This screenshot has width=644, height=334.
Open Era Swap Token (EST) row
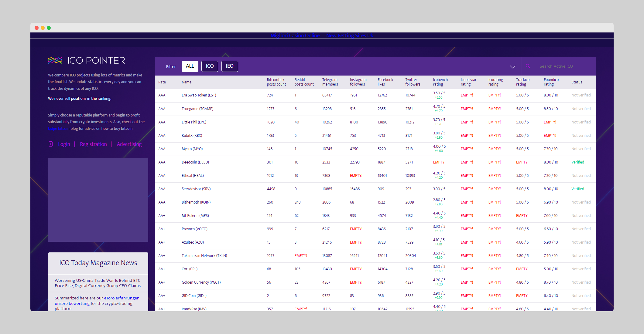click(x=199, y=95)
